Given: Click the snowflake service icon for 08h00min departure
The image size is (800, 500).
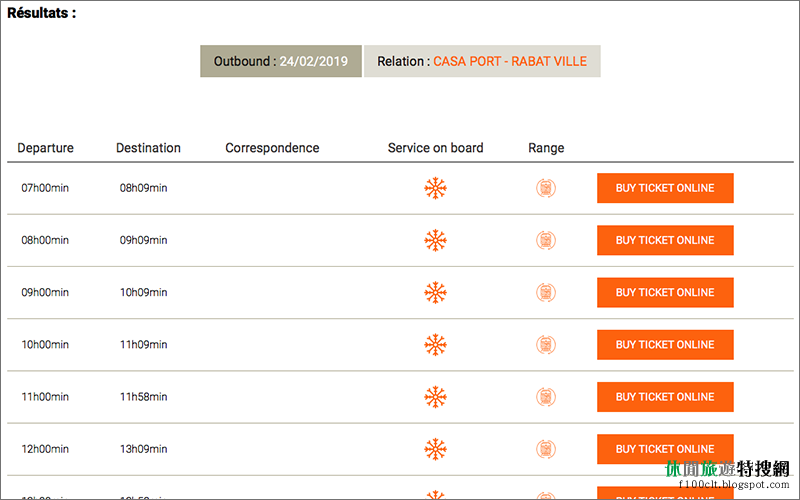Looking at the screenshot, I should pos(435,240).
